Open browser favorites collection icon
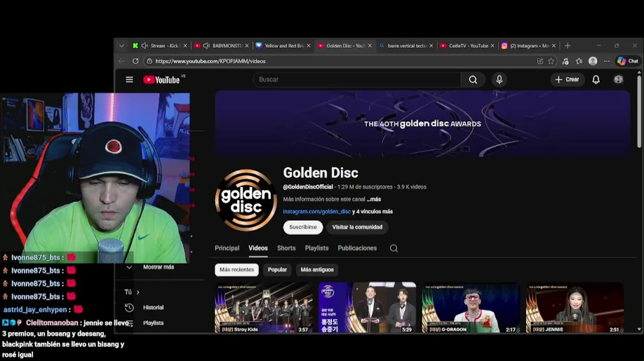This screenshot has height=361, width=644. [x=579, y=61]
